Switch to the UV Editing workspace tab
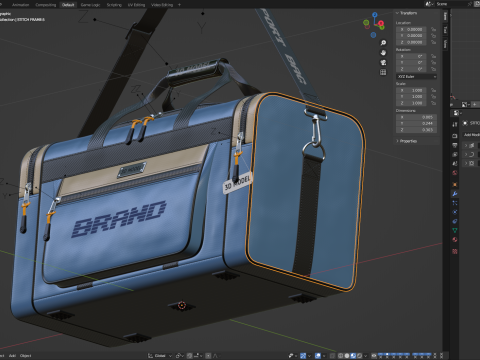This screenshot has height=360, width=480. pos(136,5)
